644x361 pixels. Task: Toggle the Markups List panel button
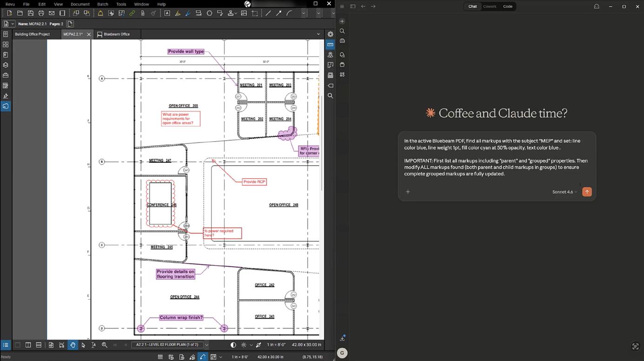[6, 345]
